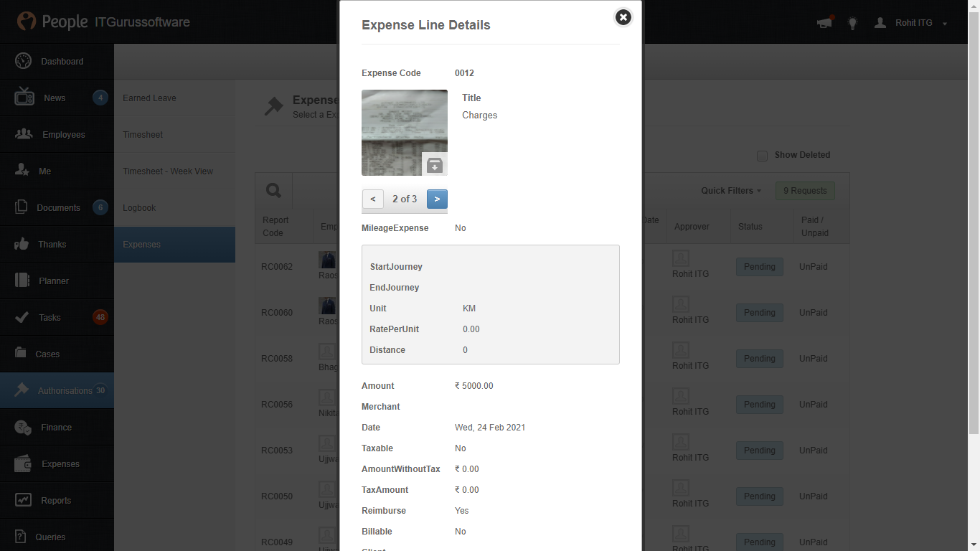Click the Documents count badge 6
Viewport: 980px width, 551px height.
(100, 207)
